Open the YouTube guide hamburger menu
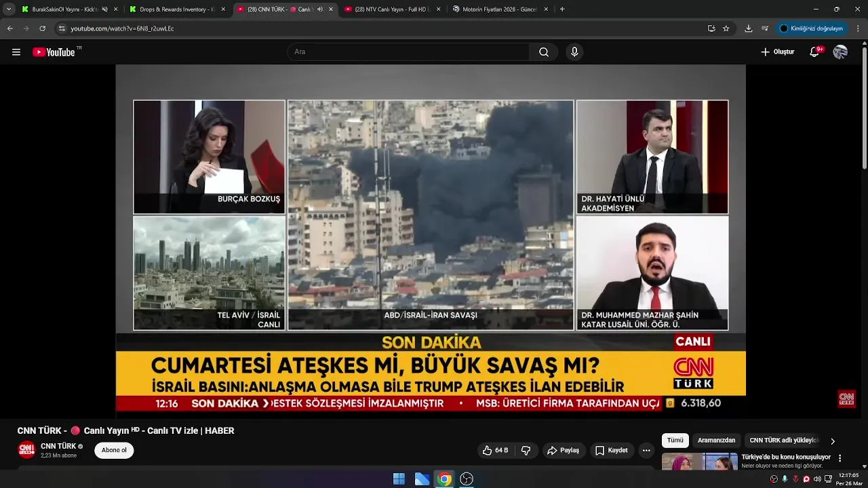 pyautogui.click(x=16, y=52)
